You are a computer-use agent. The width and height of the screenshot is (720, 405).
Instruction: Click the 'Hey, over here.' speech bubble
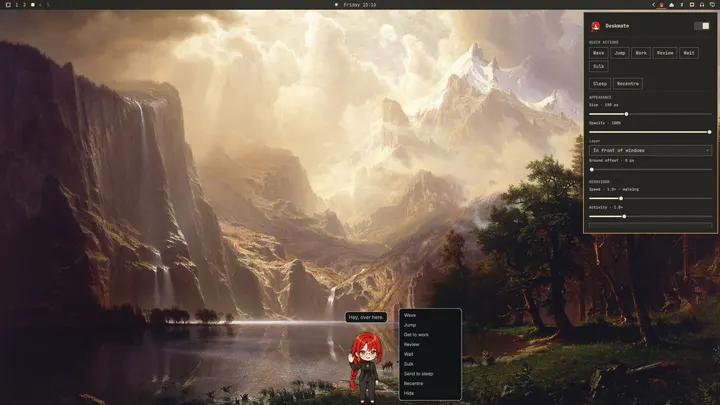[x=366, y=317]
